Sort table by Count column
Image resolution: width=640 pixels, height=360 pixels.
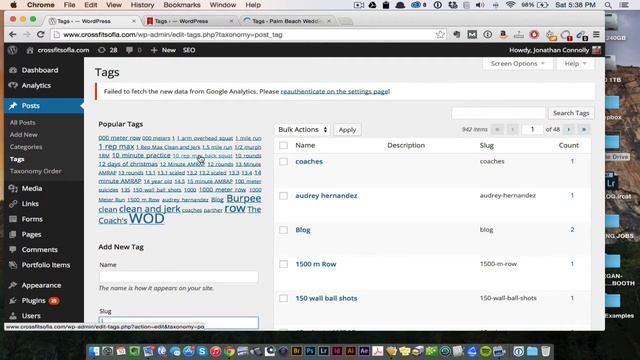[x=569, y=145]
